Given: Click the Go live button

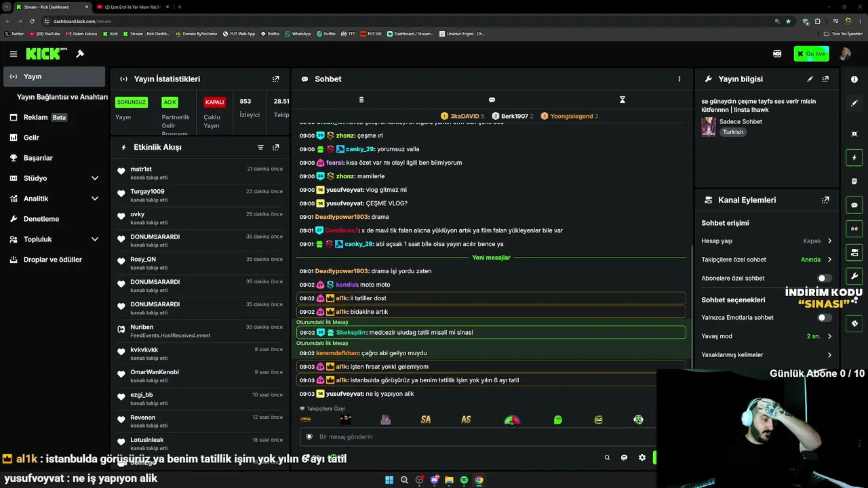Looking at the screenshot, I should 811,54.
